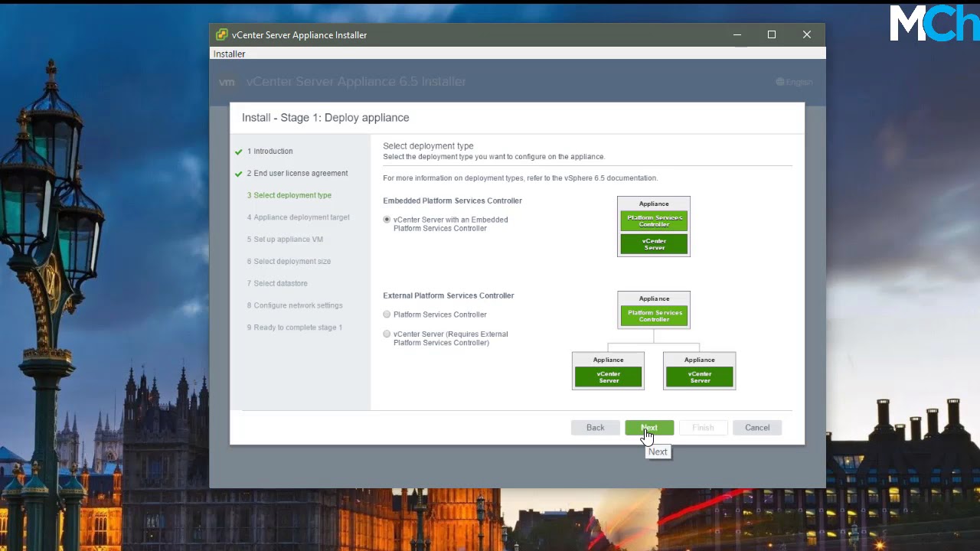This screenshot has width=980, height=551.
Task: Click step 8 Configure network settings
Action: click(x=295, y=306)
